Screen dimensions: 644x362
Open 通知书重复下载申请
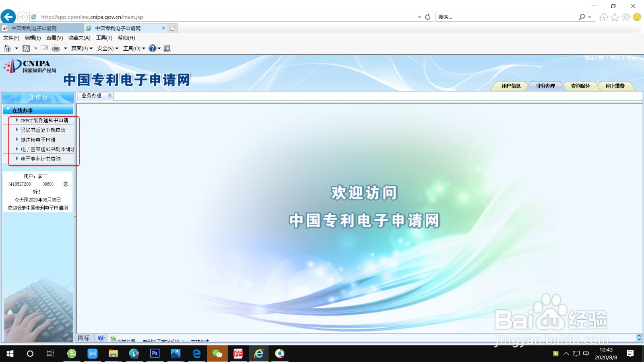coord(43,130)
